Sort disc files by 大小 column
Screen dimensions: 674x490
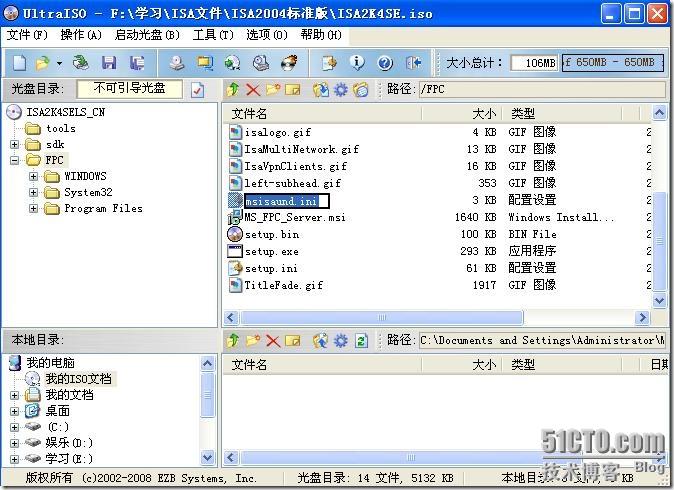click(461, 114)
